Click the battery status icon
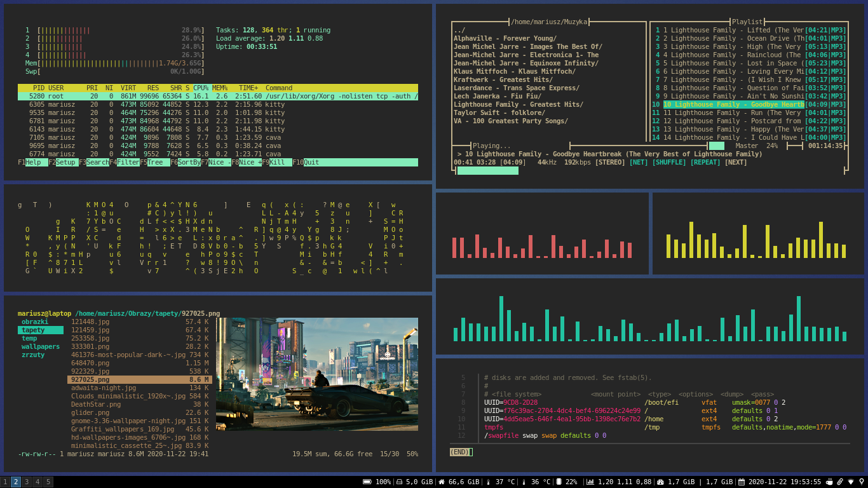Screen dimensions: 868x488 coord(369,482)
